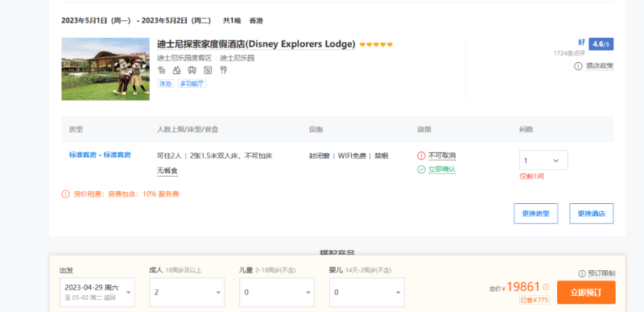Click the orange info icon after price 19861
Viewport: 644px width, 312px height.
click(x=546, y=287)
